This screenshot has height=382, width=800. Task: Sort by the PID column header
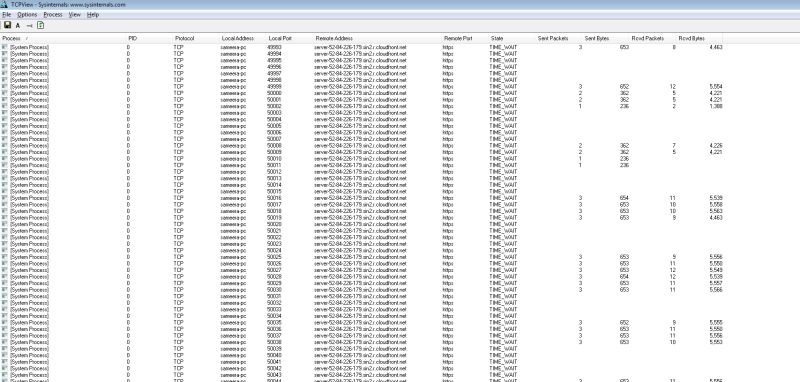[133, 38]
